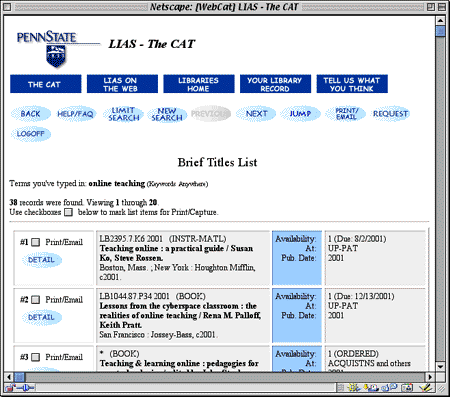Click search terms 'online teaching'

pyautogui.click(x=117, y=183)
